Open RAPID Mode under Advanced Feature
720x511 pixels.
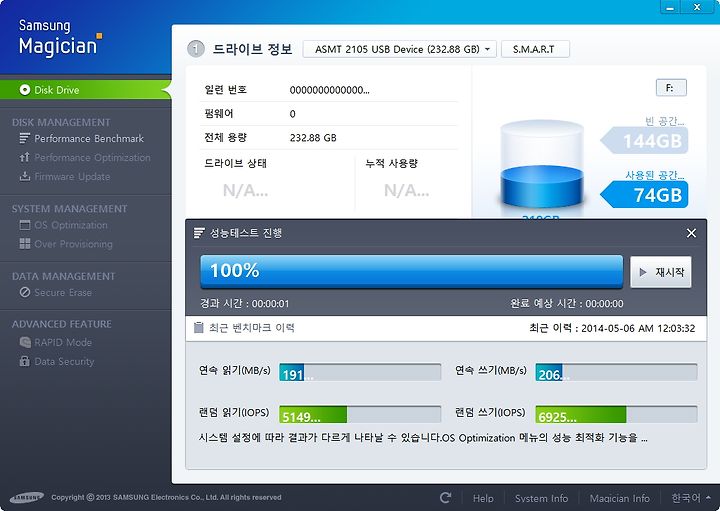[x=63, y=342]
